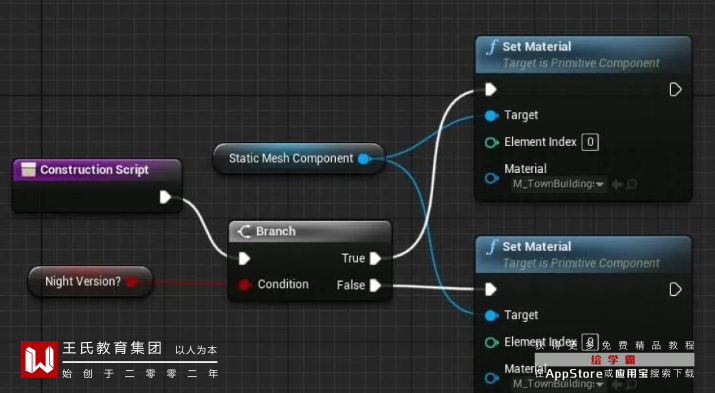This screenshot has width=715, height=393.
Task: Click lower Set Material Element Index pin
Action: [x=491, y=342]
